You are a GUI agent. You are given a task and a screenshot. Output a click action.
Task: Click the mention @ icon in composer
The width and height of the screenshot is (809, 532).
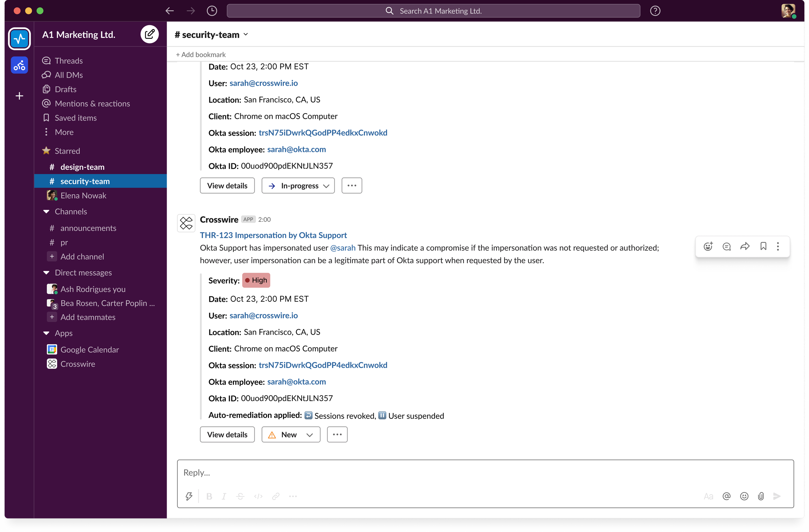coord(726,496)
